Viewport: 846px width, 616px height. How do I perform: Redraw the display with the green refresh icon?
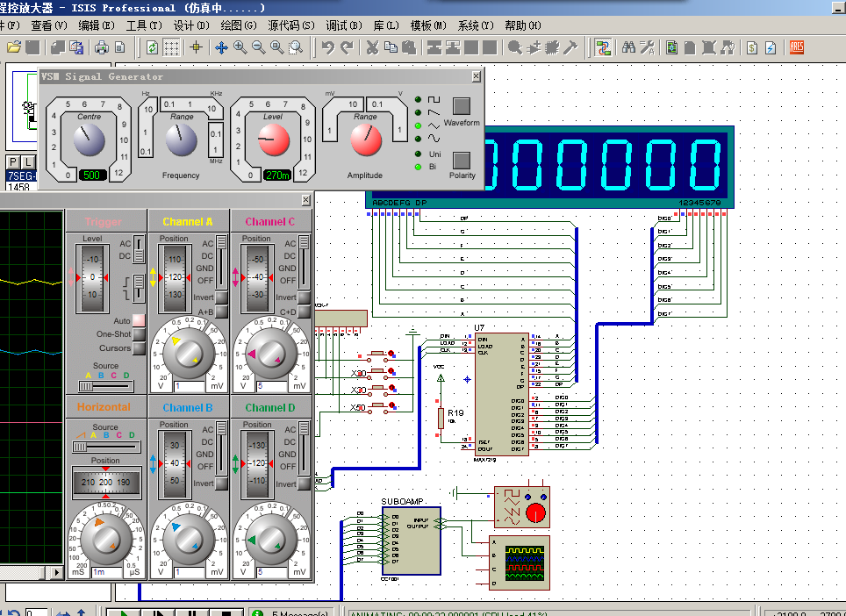pos(152,47)
